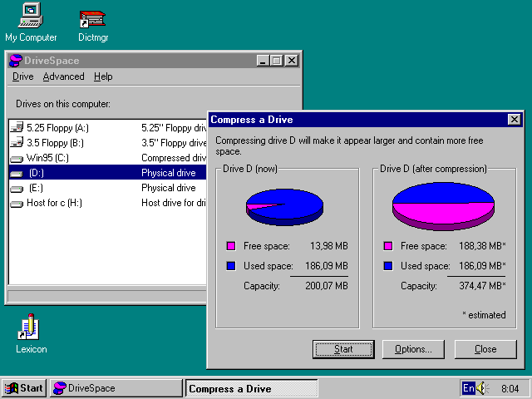Open the Help menu in DriveSpace
This screenshot has height=399, width=532.
pos(103,76)
